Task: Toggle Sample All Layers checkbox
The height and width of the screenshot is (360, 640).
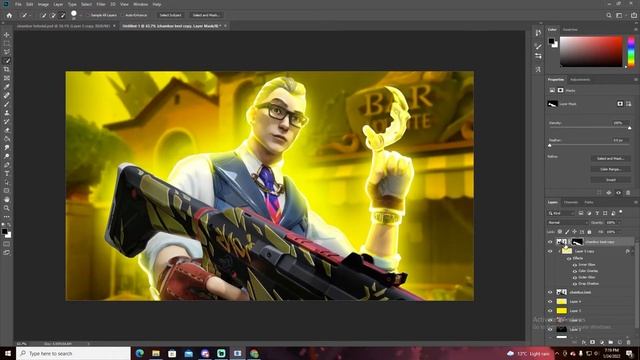Action: 88,15
